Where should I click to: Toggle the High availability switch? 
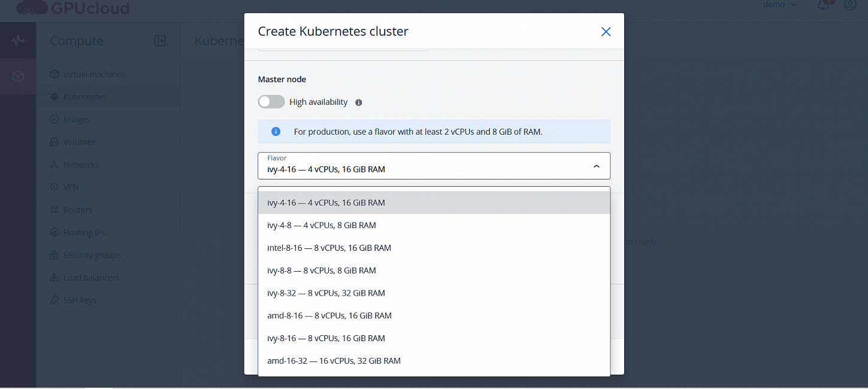coord(271,102)
